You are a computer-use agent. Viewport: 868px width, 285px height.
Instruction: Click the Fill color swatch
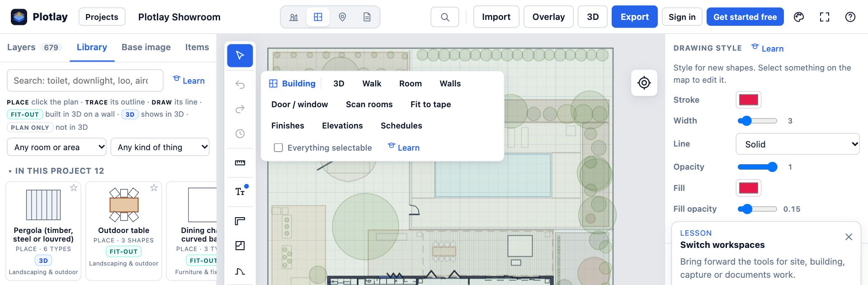click(749, 188)
